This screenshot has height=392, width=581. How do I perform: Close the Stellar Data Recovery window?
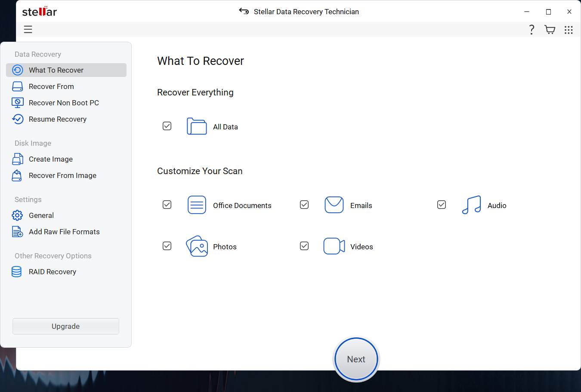click(x=569, y=12)
